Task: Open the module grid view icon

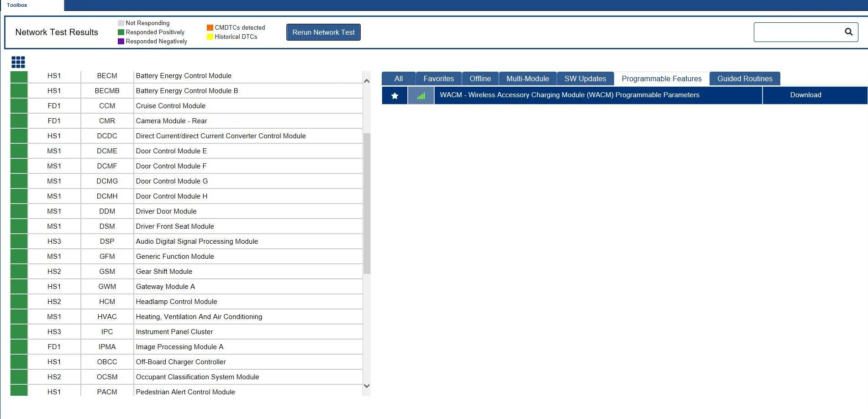Action: click(18, 62)
